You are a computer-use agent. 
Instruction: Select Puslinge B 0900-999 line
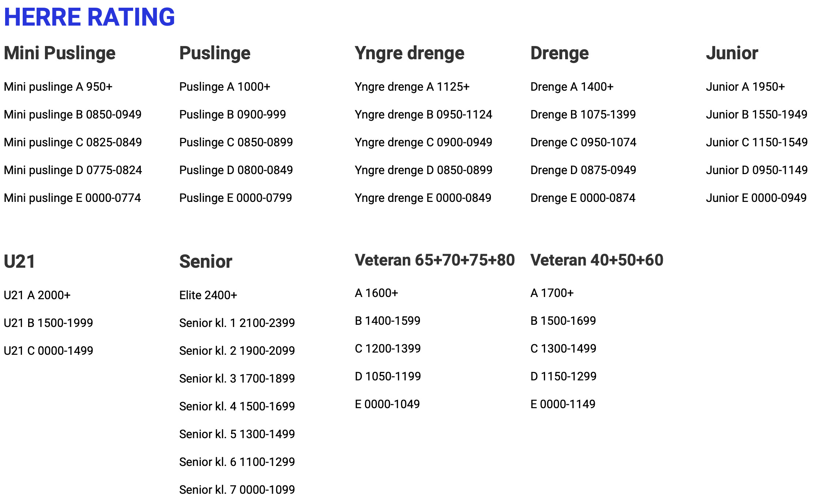233,115
